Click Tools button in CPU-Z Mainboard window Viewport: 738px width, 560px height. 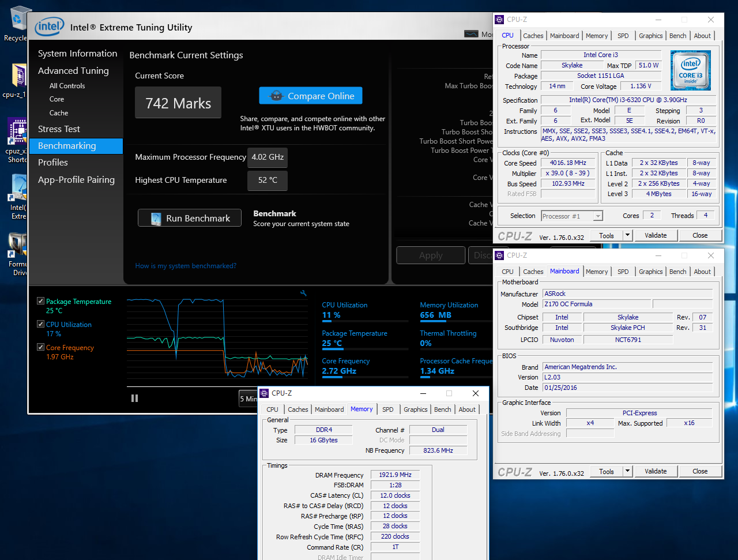607,471
